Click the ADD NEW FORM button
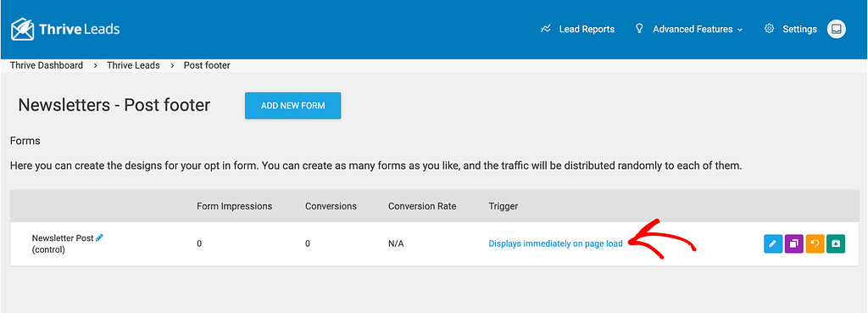This screenshot has width=868, height=313. pos(292,105)
